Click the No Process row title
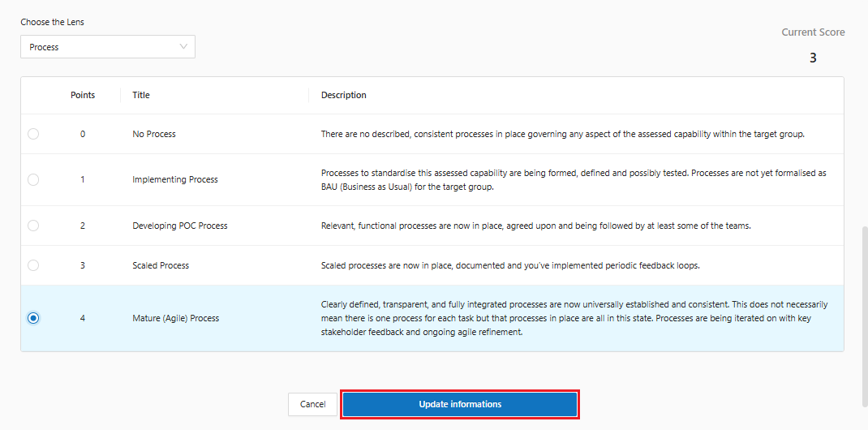 pos(154,134)
